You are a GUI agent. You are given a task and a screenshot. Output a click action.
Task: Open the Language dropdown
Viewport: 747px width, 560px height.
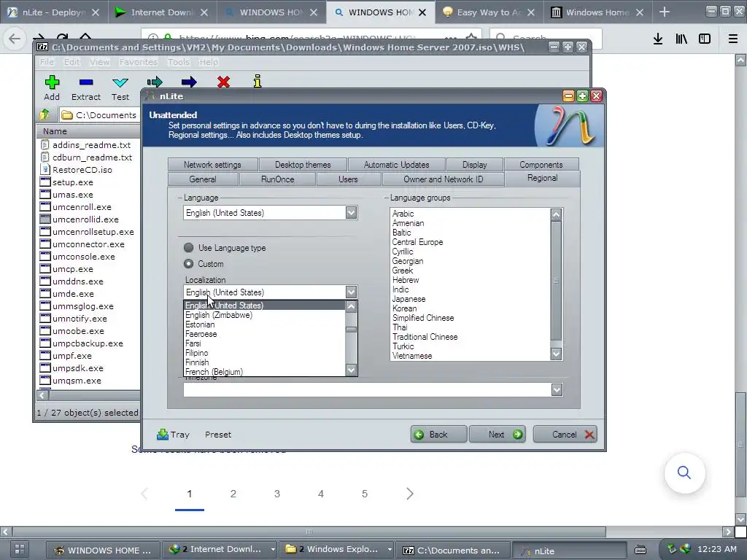coord(351,213)
